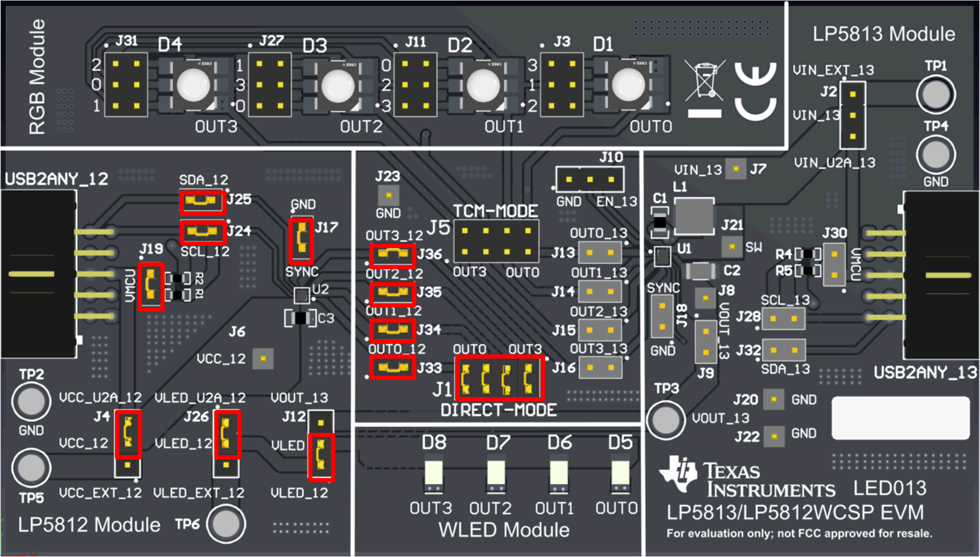
Task: Select the U1 chip
Action: click(662, 257)
